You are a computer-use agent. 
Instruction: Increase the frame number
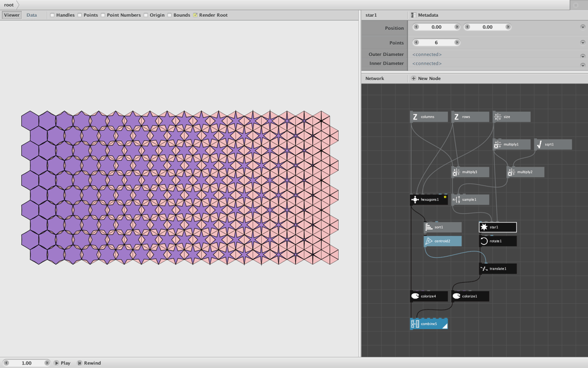[47, 363]
